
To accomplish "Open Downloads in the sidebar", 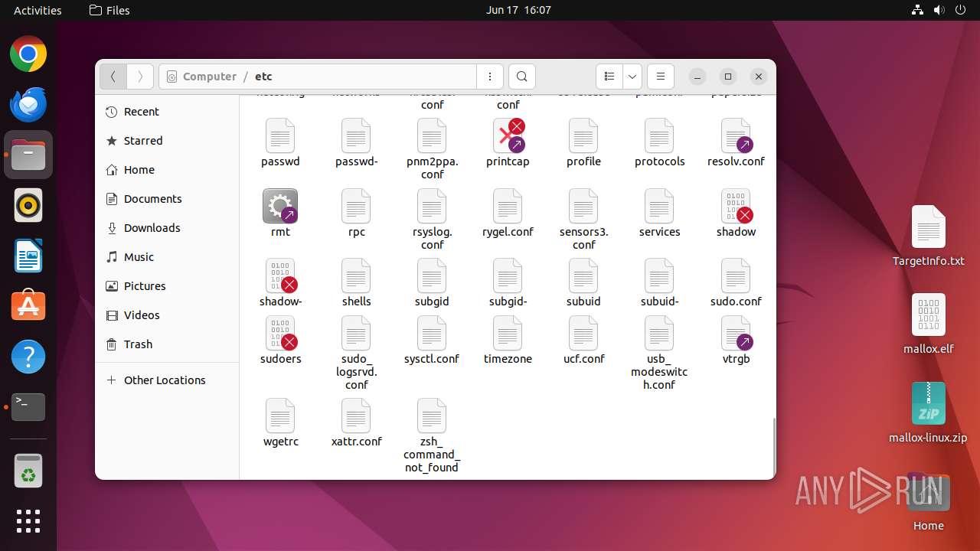I will [167, 228].
